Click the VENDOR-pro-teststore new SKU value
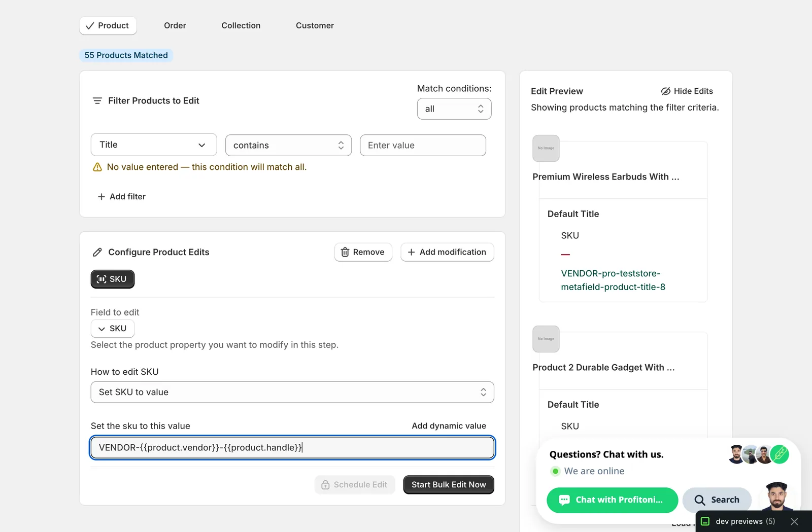 pyautogui.click(x=613, y=280)
